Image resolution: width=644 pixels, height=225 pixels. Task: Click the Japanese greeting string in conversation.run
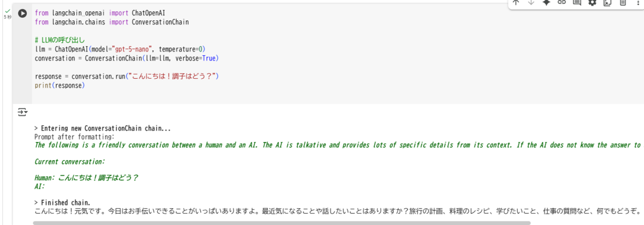click(x=172, y=76)
